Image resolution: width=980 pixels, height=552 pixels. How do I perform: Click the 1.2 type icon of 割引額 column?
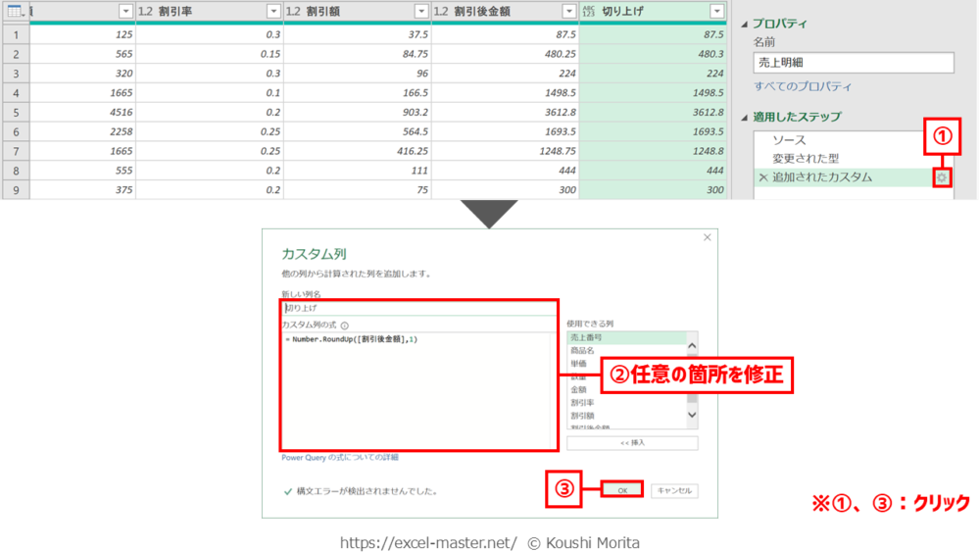click(x=293, y=11)
